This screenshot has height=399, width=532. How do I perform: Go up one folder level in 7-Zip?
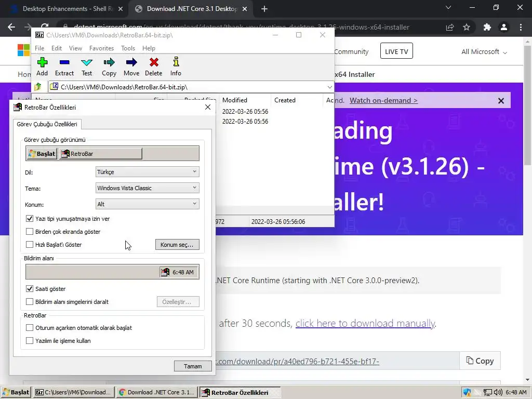tap(37, 87)
